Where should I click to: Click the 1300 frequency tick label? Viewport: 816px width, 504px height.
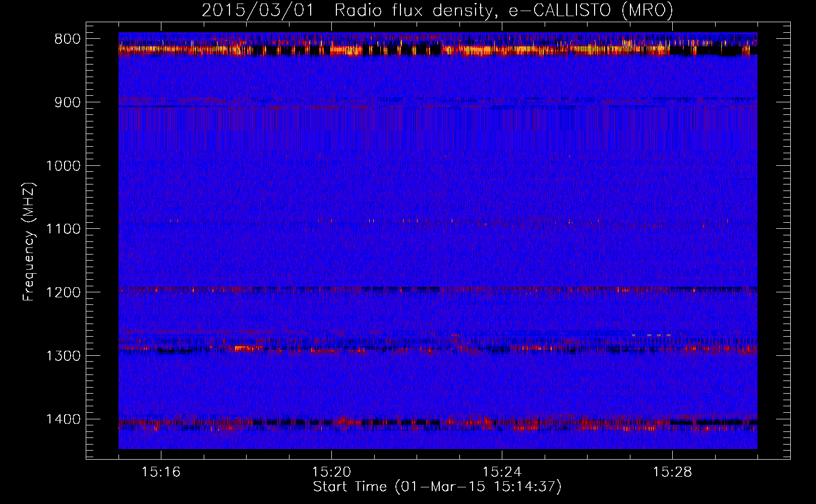(x=64, y=356)
